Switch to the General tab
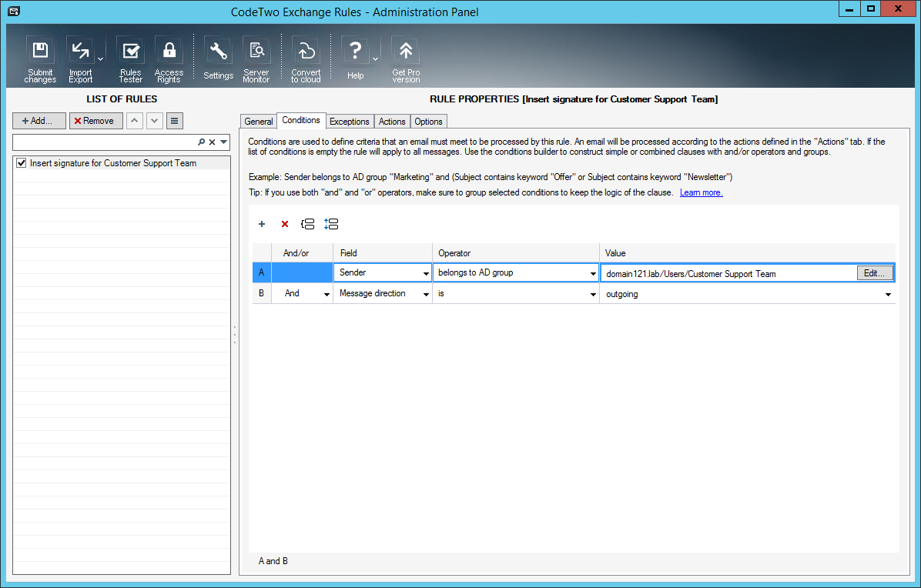The width and height of the screenshot is (921, 588). (x=259, y=122)
